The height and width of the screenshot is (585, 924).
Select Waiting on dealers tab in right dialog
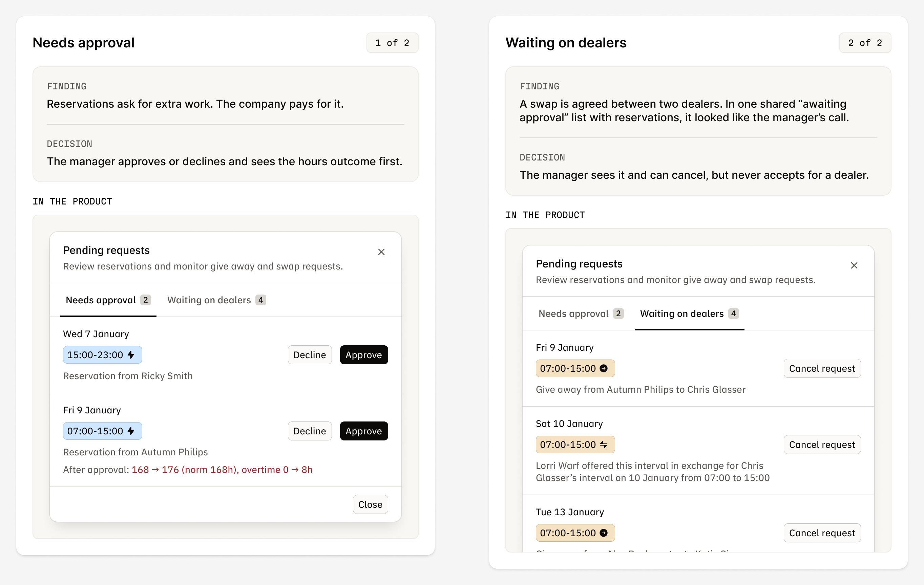tap(689, 313)
